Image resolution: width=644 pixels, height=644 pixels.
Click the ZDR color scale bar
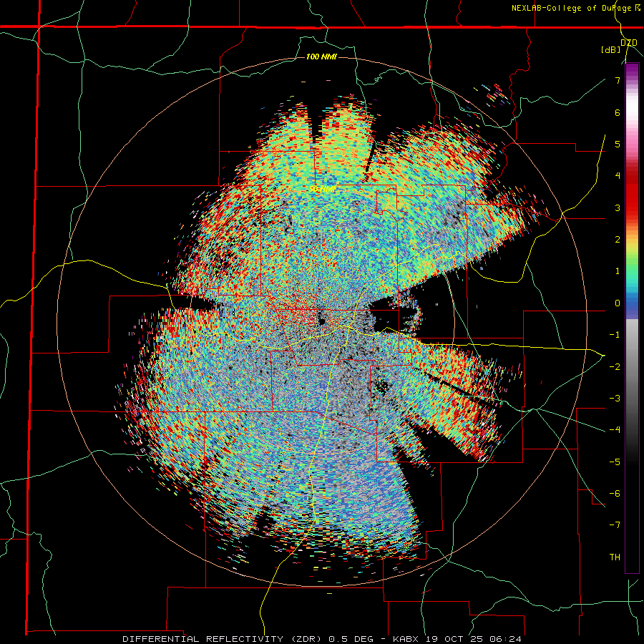(x=632, y=318)
